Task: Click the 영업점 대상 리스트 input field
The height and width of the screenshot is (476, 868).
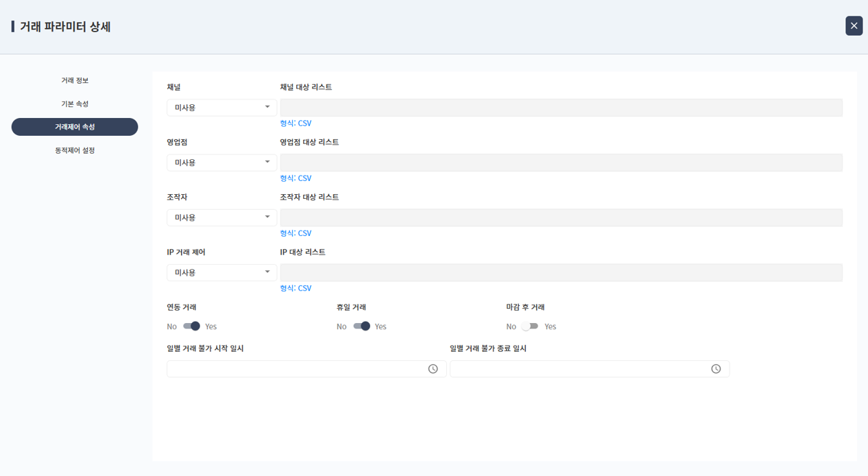Action: pos(561,163)
